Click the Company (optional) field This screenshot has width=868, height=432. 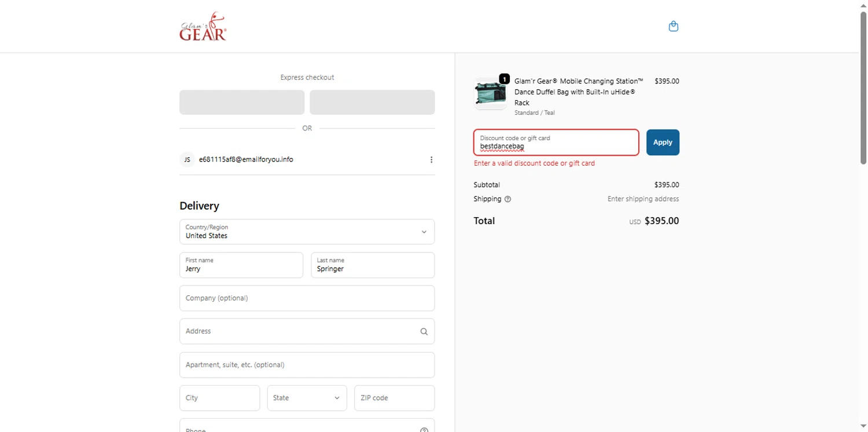(307, 298)
